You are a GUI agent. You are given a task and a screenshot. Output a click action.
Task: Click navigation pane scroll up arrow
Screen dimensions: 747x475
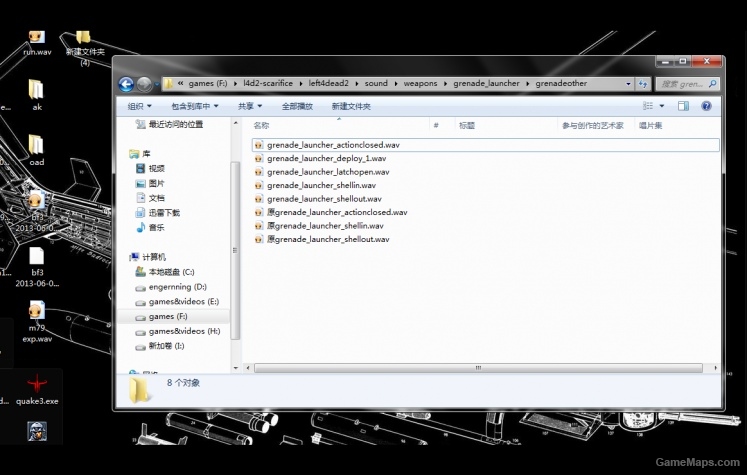(x=235, y=123)
